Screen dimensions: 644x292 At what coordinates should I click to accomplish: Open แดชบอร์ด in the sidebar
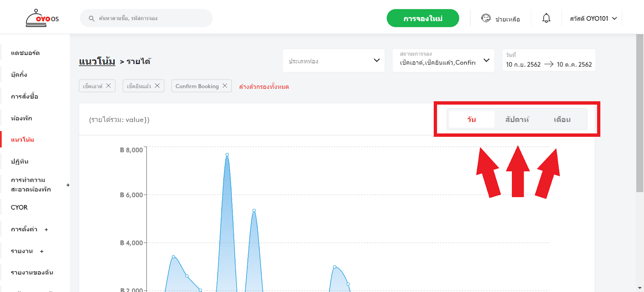click(x=25, y=53)
